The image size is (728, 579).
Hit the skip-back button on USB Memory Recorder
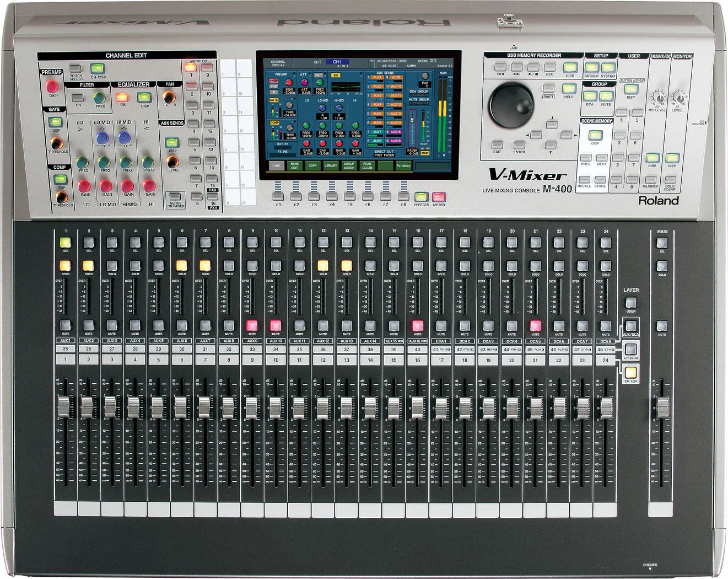pos(500,67)
